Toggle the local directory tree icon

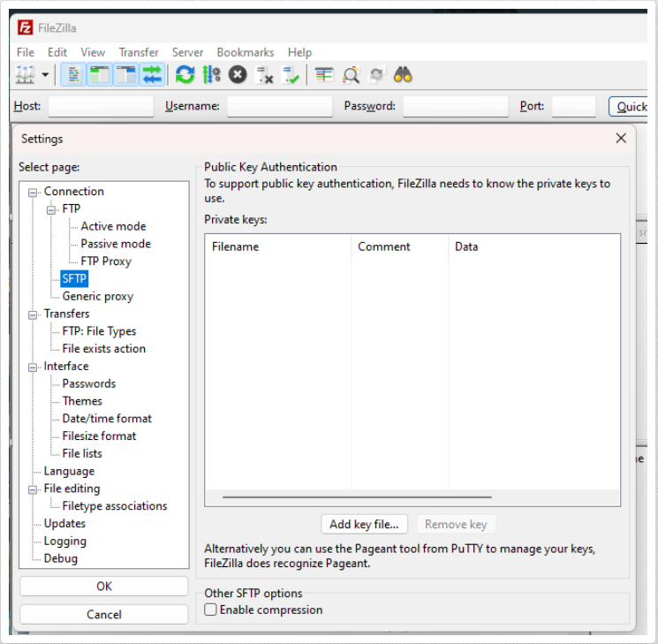coord(100,76)
